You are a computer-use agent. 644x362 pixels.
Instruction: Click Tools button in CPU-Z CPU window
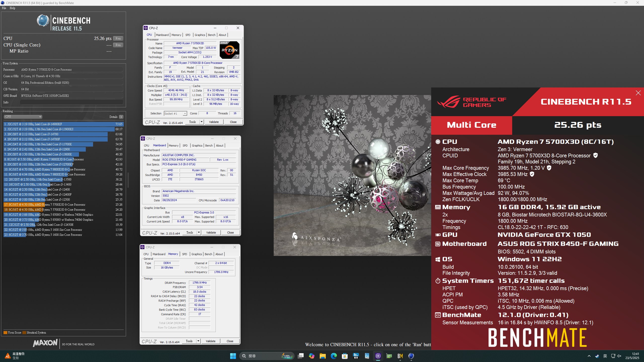(x=192, y=122)
